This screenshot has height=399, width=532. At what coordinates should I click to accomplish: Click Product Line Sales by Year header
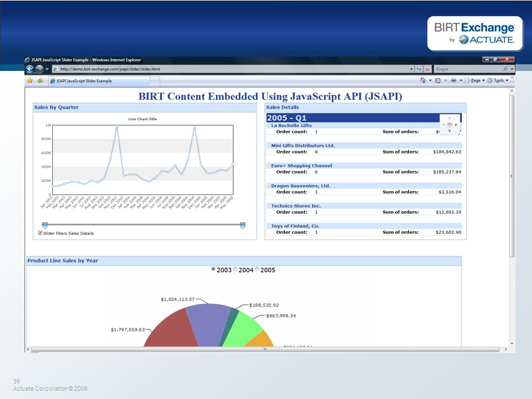click(x=244, y=261)
